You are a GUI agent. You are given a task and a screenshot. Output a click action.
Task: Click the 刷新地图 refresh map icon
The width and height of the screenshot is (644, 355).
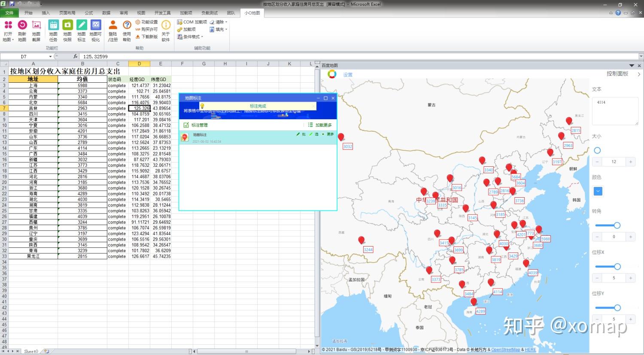point(22,26)
